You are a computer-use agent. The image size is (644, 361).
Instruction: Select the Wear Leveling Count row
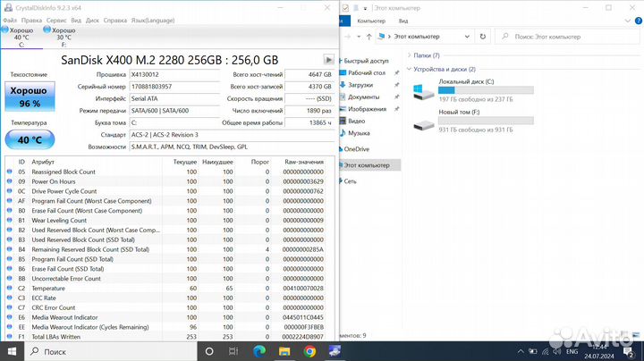166,221
